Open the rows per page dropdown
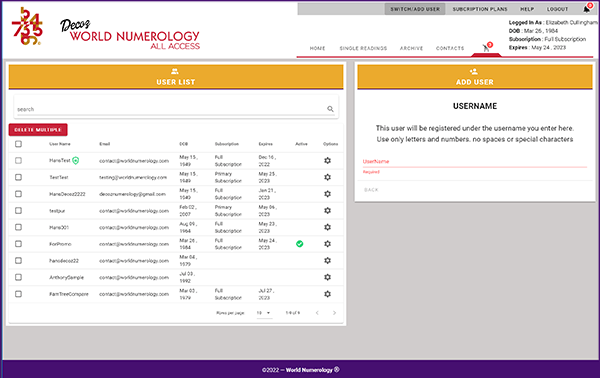Screen dimensions: 600x378 [x=264, y=313]
